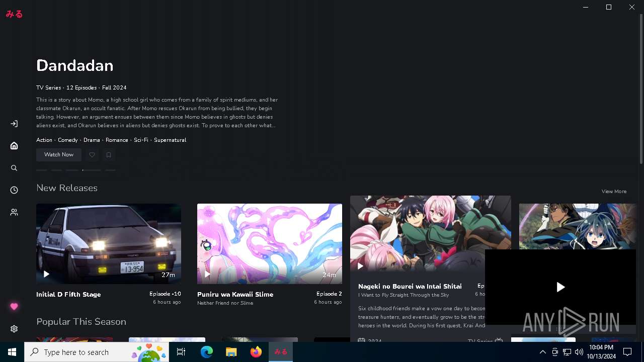Click the Dandadan banner title
The width and height of the screenshot is (644, 362).
coord(75,65)
